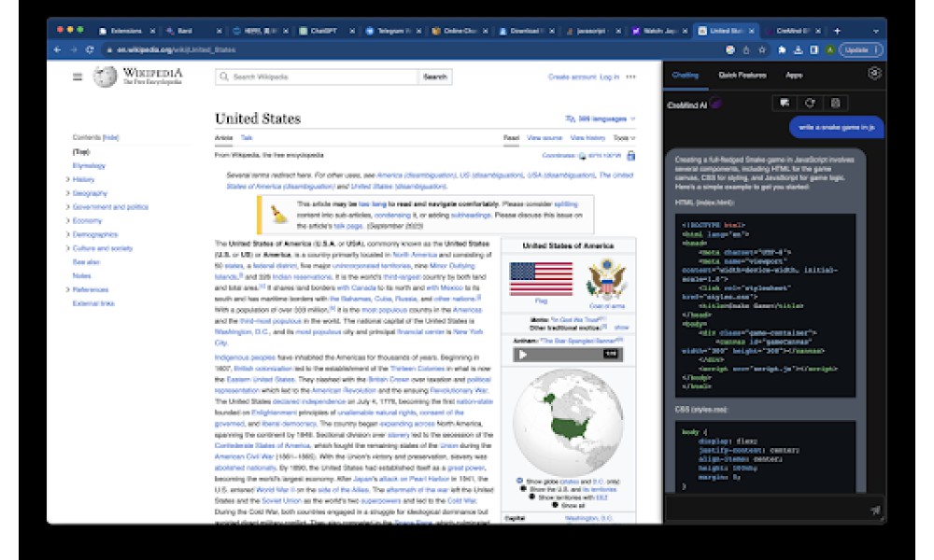Select the 'Show globe' radio button

click(x=519, y=481)
